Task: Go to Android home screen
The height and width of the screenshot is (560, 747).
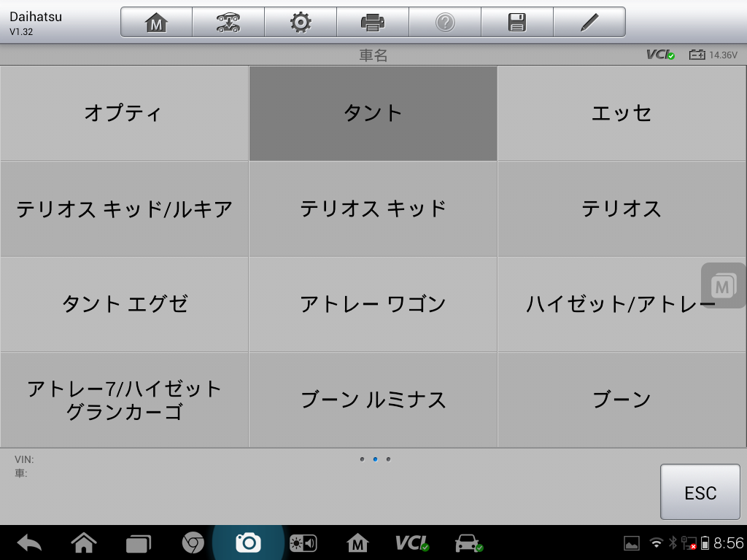Action: click(84, 542)
